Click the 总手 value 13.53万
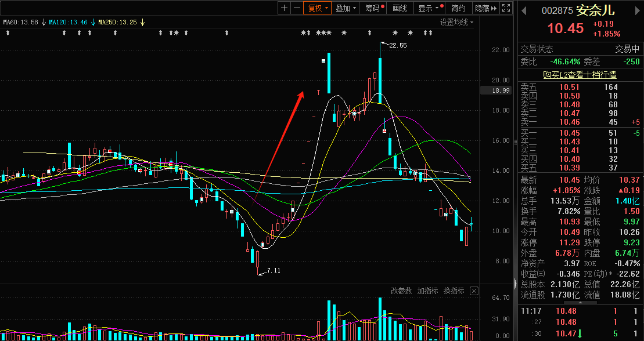The width and height of the screenshot is (644, 341). click(x=565, y=201)
